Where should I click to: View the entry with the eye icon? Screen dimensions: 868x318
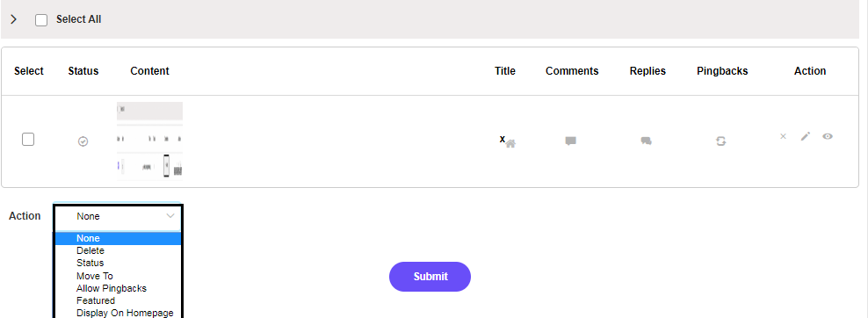pyautogui.click(x=828, y=136)
